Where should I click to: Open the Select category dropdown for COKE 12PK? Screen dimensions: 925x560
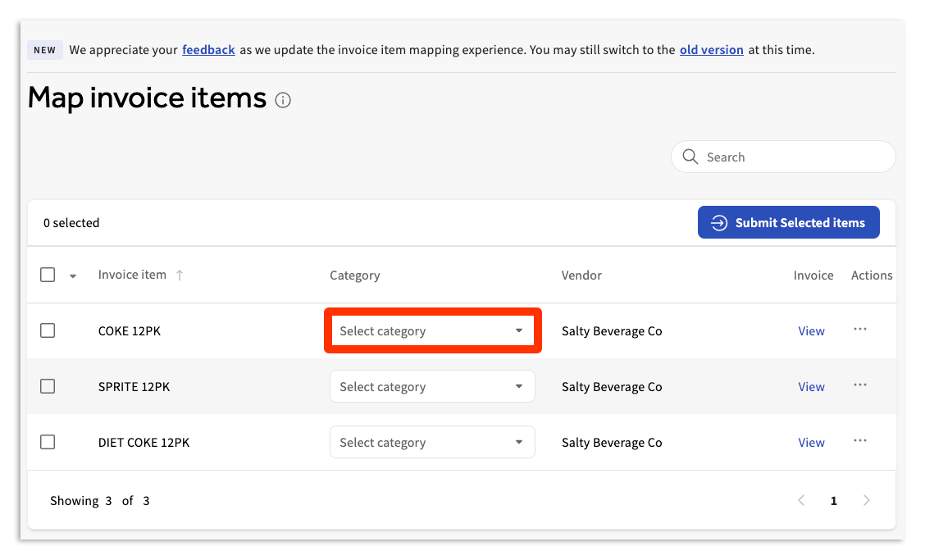[432, 330]
